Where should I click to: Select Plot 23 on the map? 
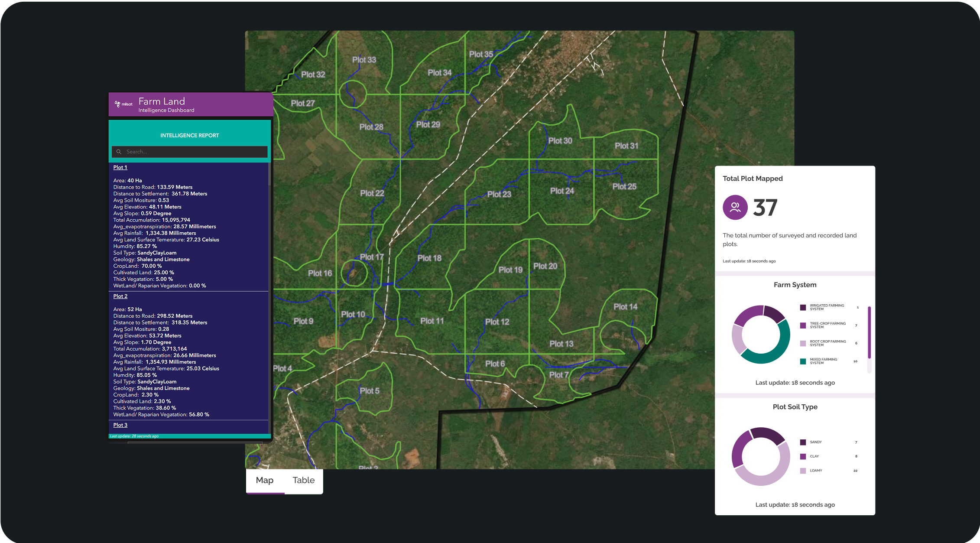coord(499,194)
